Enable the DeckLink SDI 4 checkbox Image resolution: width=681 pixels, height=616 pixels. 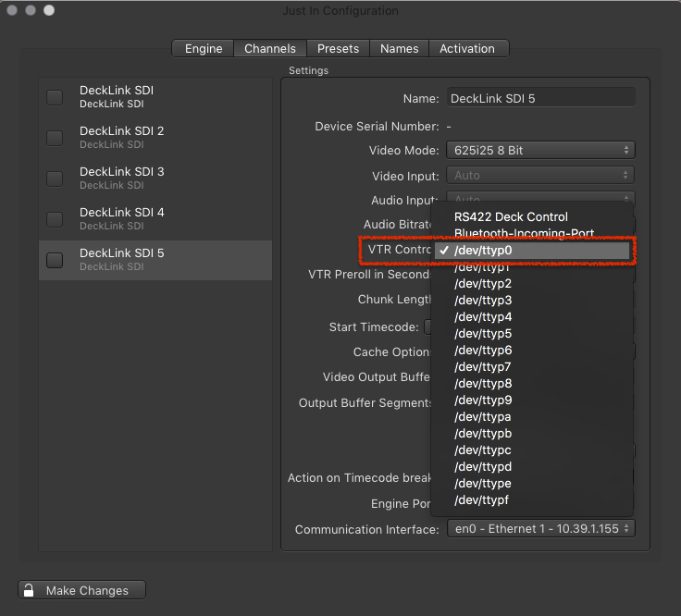coord(55,219)
